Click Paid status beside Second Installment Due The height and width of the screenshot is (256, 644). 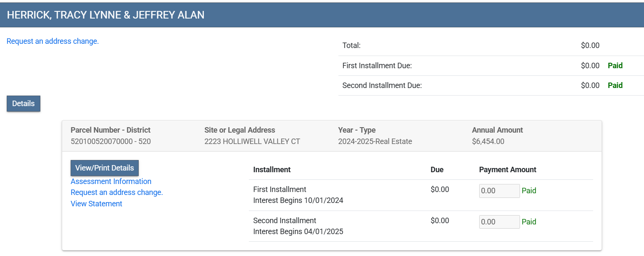point(615,85)
